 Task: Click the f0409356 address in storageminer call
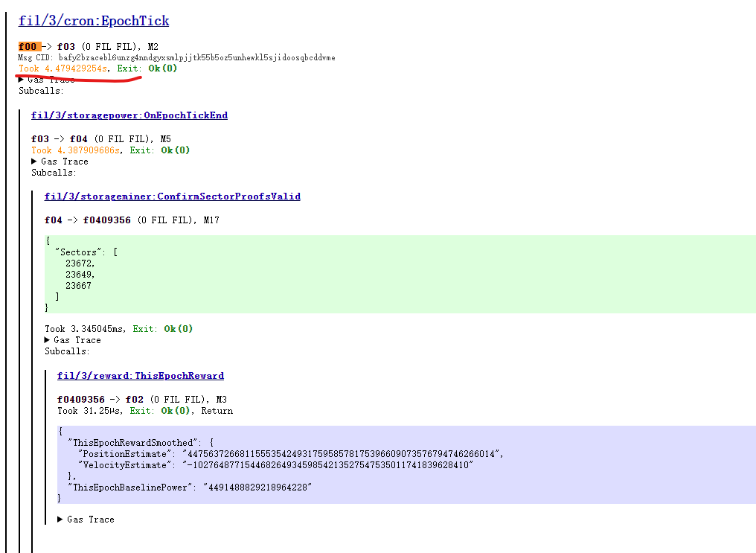pyautogui.click(x=106, y=220)
